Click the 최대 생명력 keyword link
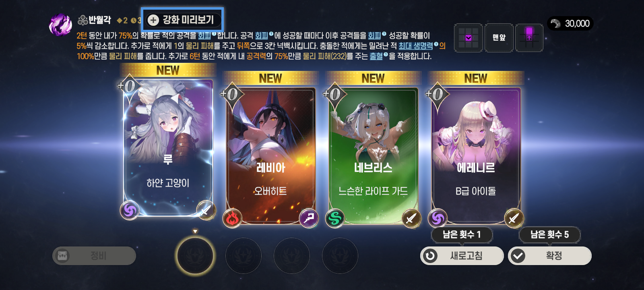 coord(415,46)
